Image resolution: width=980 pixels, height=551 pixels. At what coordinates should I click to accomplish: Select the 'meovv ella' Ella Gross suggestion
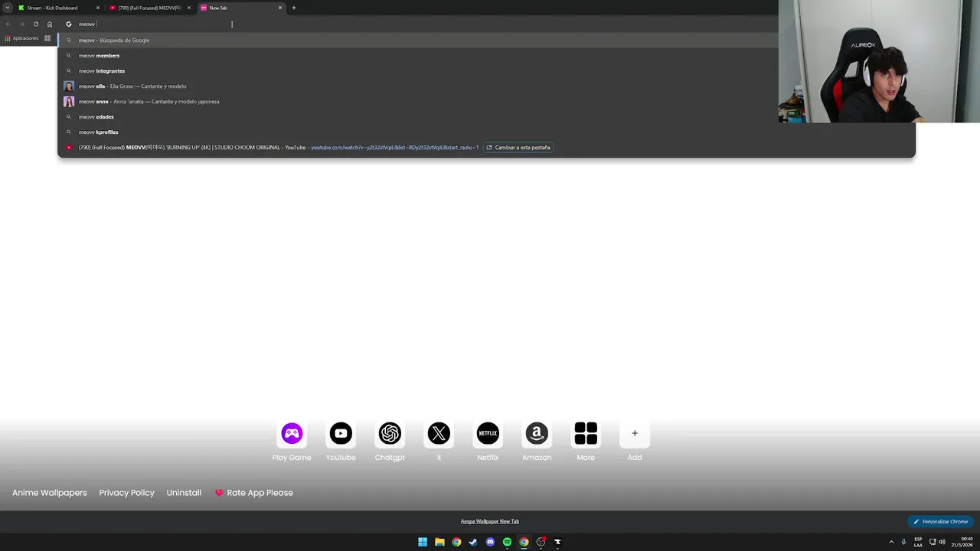click(486, 86)
